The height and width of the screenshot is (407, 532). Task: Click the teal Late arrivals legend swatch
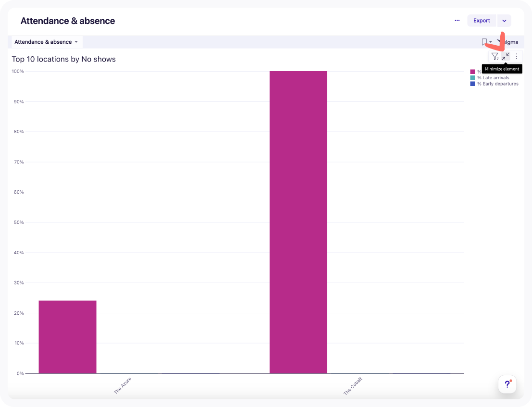point(472,78)
